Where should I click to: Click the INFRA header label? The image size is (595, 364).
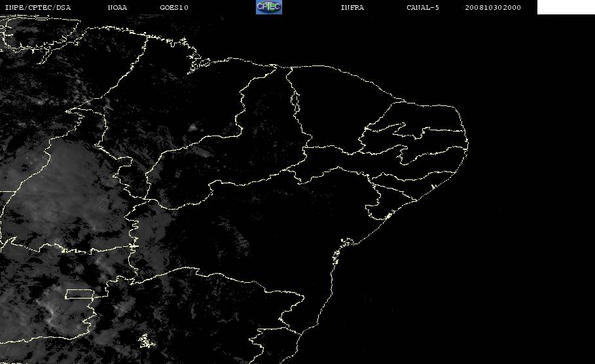point(352,7)
